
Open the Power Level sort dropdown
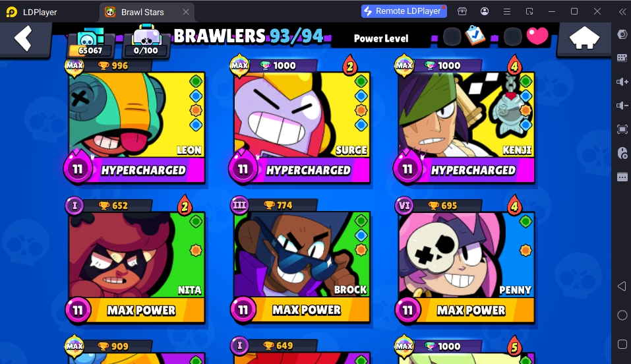381,38
